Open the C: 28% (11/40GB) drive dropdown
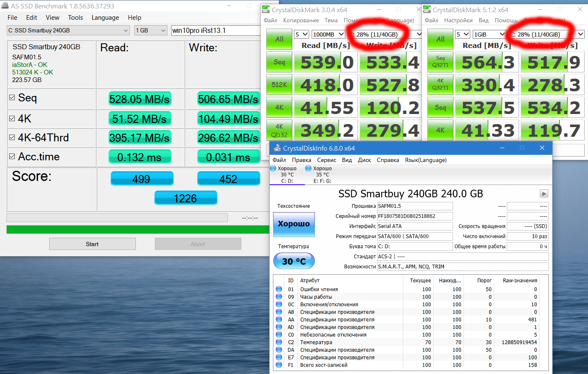588x374 pixels. pos(384,34)
